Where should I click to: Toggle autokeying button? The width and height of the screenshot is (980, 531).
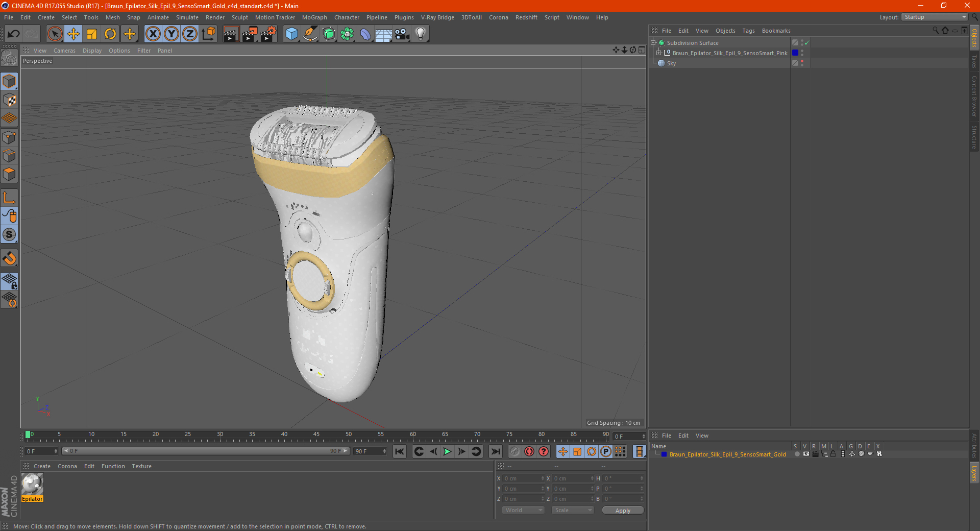click(x=529, y=451)
